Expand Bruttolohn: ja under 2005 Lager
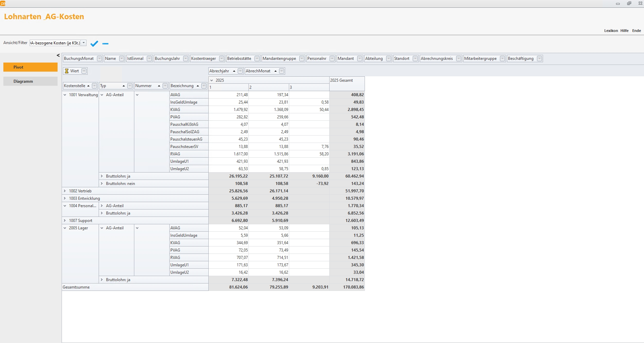Screen dimensions: 644x343 pyautogui.click(x=102, y=280)
